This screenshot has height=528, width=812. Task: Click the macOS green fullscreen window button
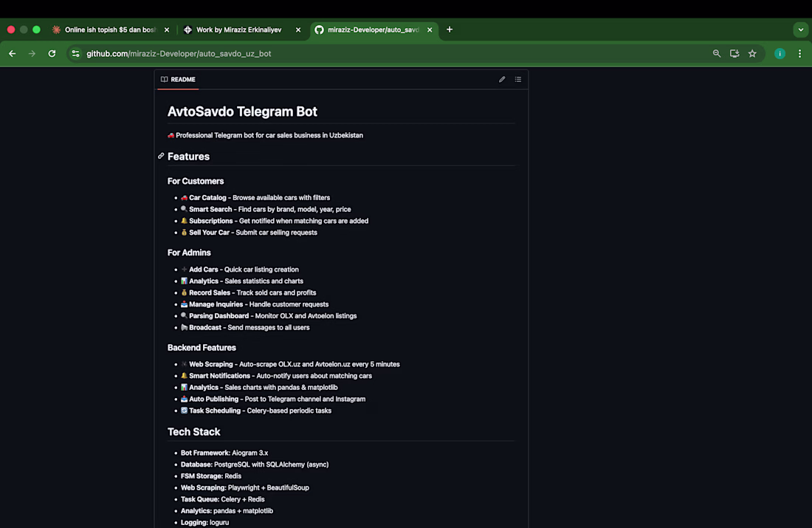[36, 30]
